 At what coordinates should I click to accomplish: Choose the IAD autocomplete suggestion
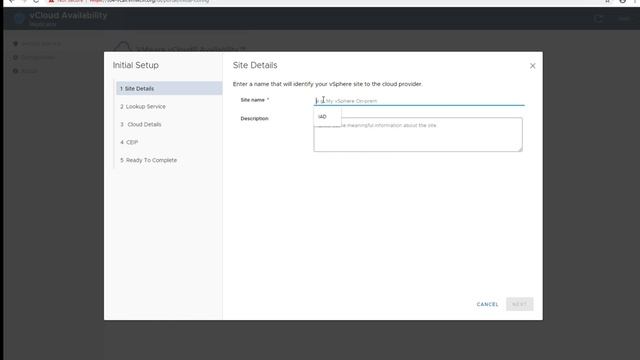327,117
